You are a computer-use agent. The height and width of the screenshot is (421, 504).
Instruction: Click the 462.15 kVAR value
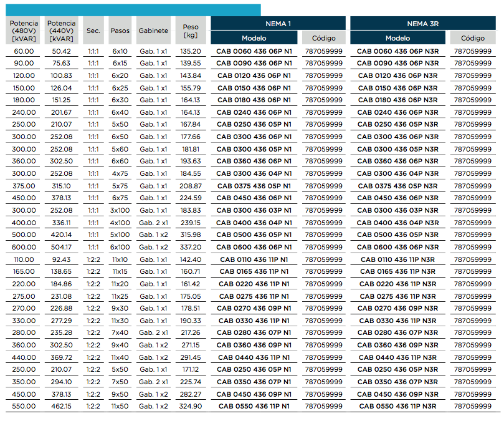(62, 406)
